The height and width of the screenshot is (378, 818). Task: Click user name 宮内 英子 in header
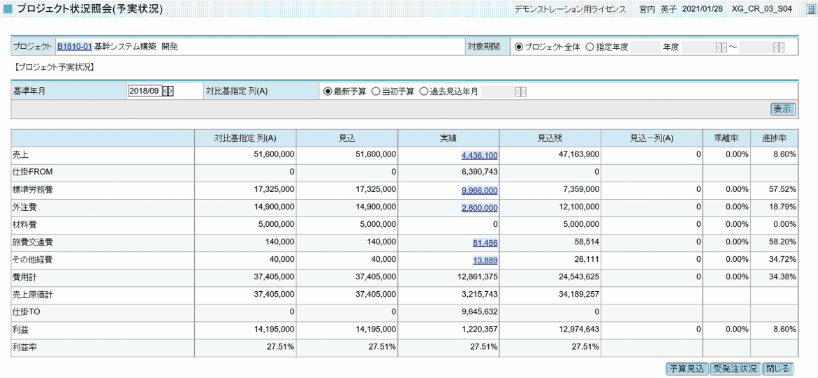click(x=658, y=9)
